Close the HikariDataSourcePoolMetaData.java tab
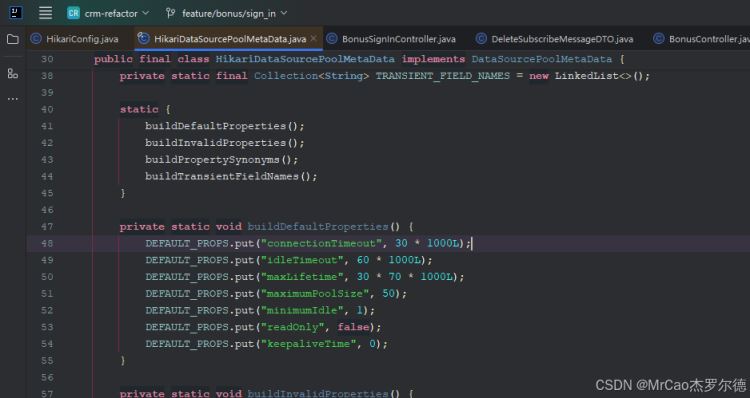The height and width of the screenshot is (398, 750). [313, 38]
